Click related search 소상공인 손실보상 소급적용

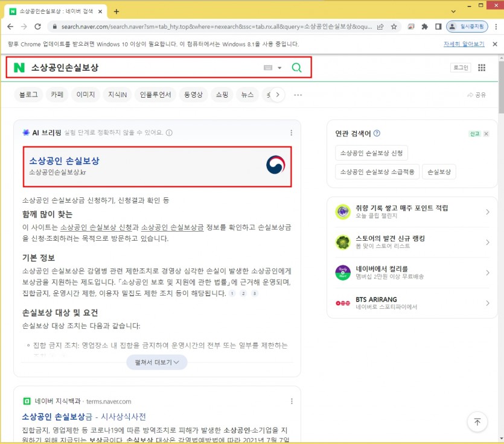point(377,172)
